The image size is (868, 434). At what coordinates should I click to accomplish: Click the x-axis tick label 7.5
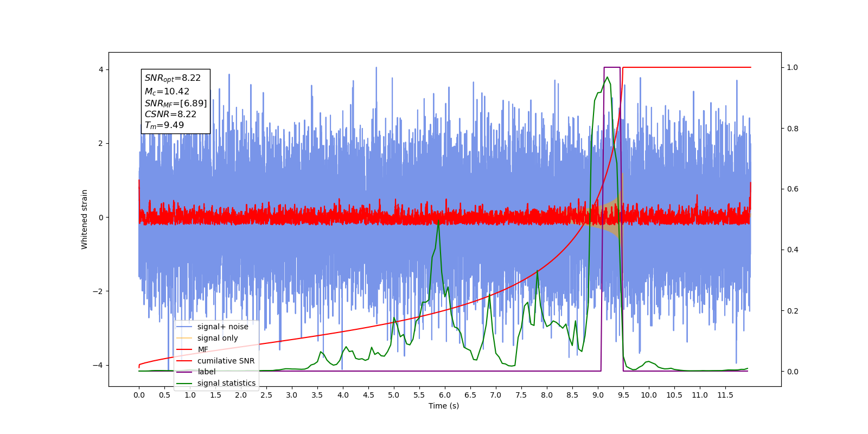pos(521,395)
